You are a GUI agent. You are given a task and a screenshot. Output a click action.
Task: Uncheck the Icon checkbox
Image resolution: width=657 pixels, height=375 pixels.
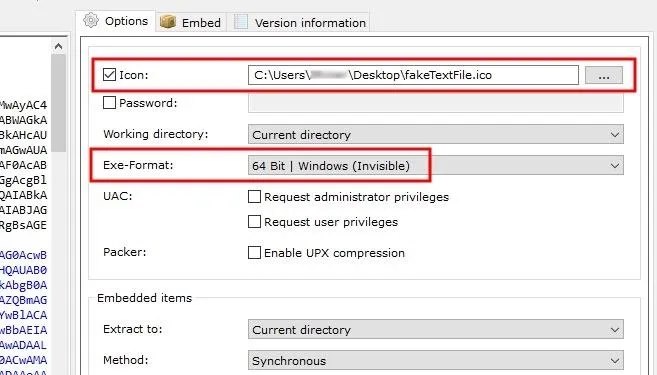(109, 75)
